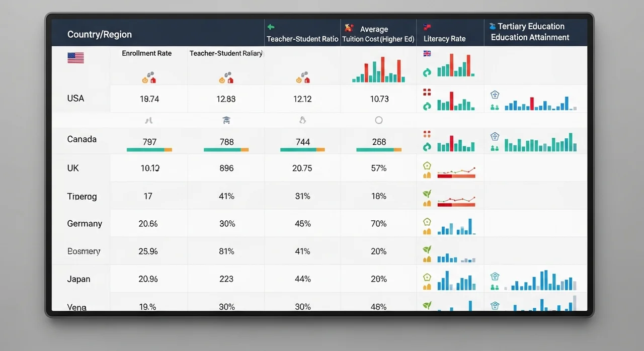Click the progress bar under Canada's 797 value
Image resolution: width=644 pixels, height=351 pixels.
pyautogui.click(x=149, y=150)
